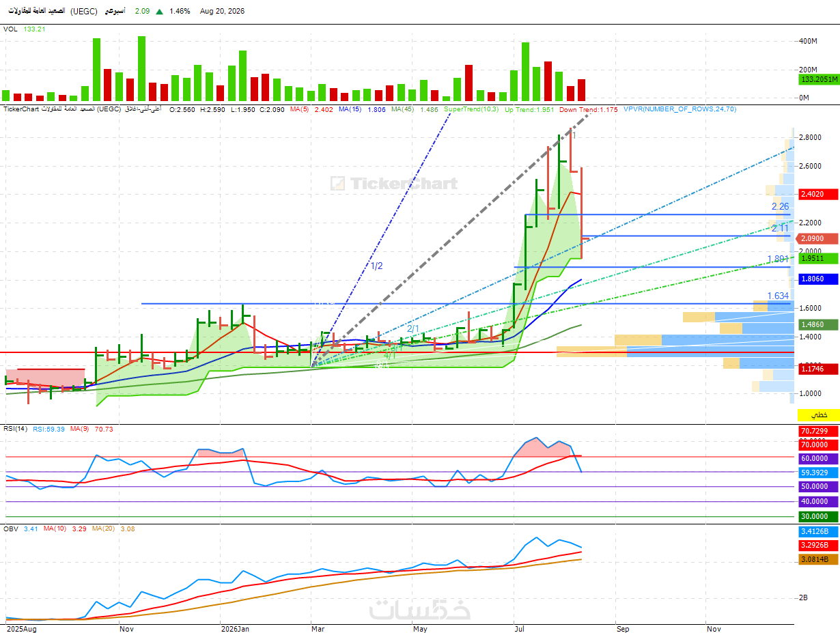Click the Sep time axis label

coord(621,628)
